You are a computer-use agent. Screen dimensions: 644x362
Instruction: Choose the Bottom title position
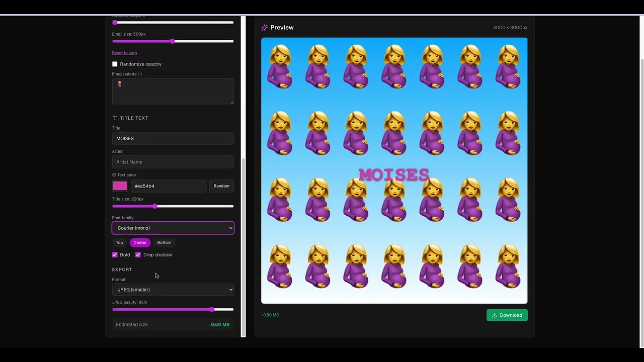pyautogui.click(x=164, y=243)
